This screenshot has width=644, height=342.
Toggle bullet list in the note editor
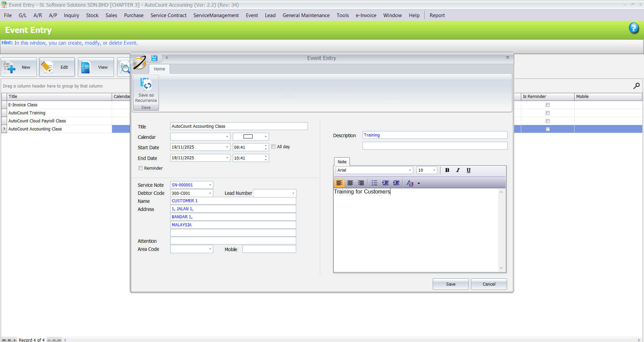tap(374, 183)
